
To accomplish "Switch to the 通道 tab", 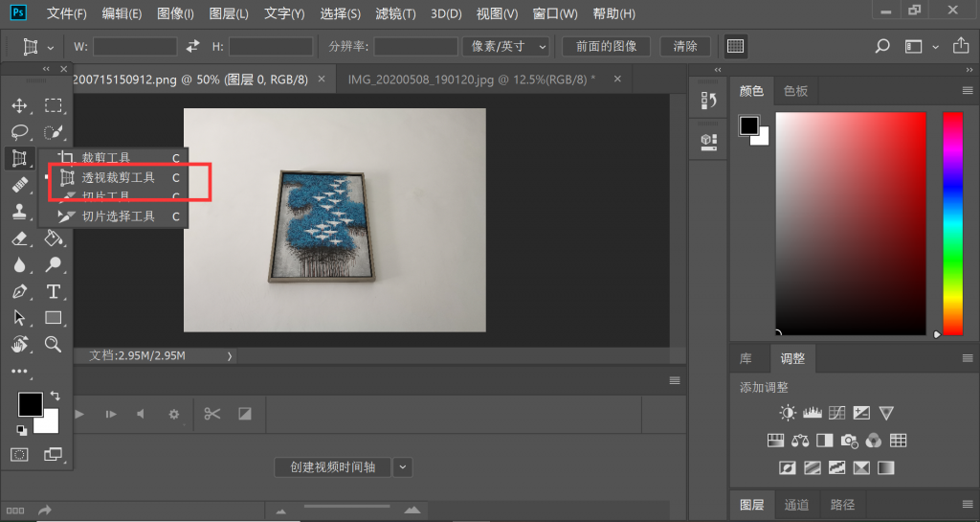I will pos(796,505).
